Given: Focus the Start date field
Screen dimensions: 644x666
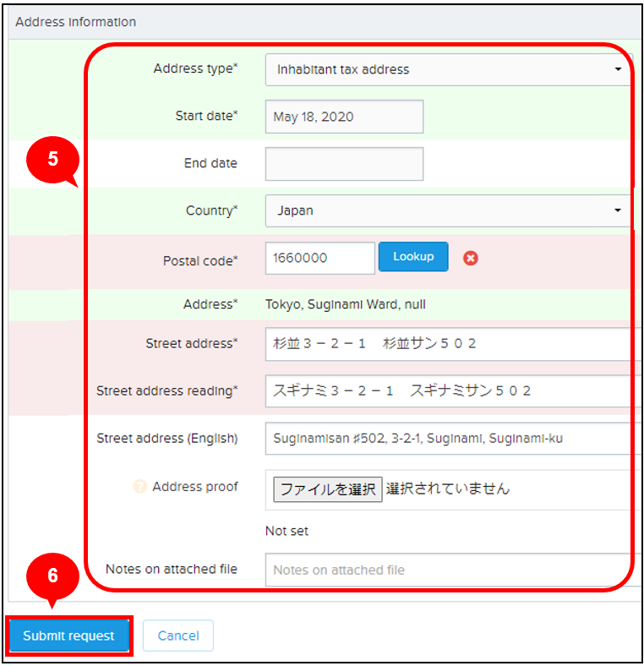Looking at the screenshot, I should tap(344, 117).
